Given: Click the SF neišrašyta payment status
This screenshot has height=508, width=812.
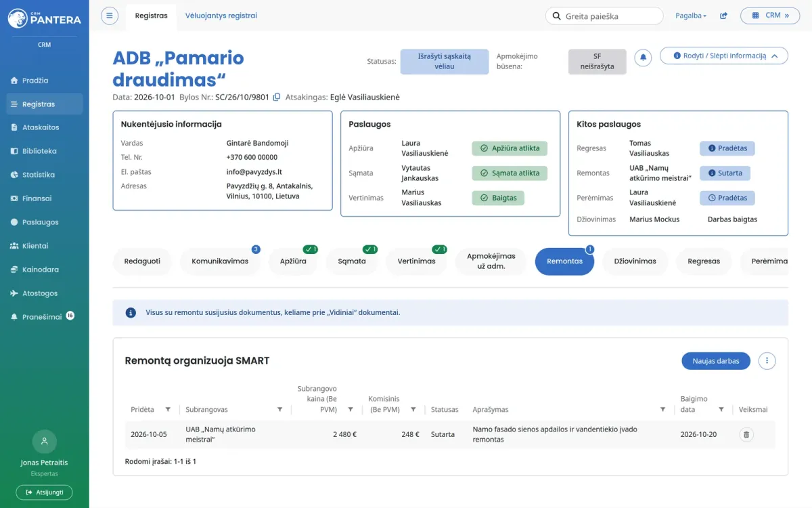Looking at the screenshot, I should click(597, 62).
